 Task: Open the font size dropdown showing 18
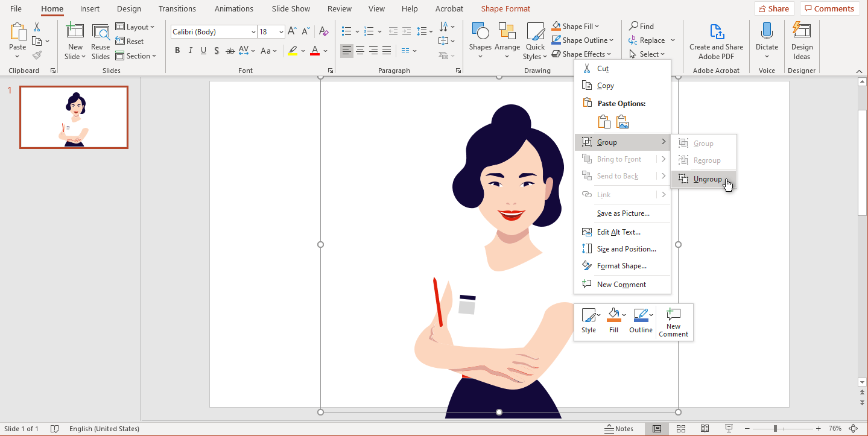click(281, 31)
